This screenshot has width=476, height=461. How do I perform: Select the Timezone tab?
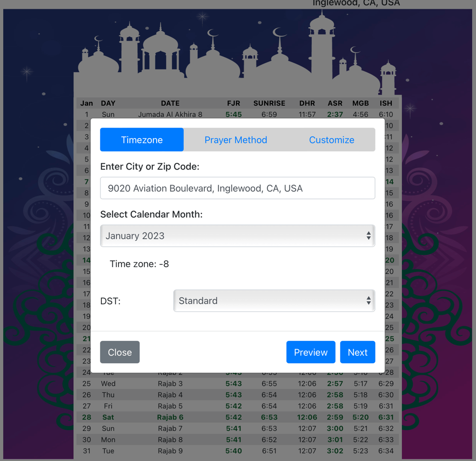coord(142,140)
